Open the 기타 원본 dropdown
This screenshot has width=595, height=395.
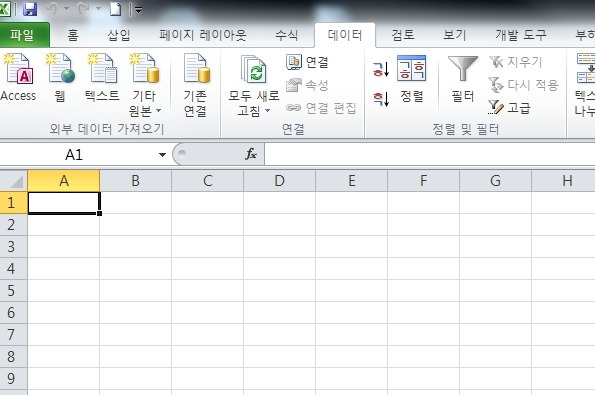(x=145, y=85)
